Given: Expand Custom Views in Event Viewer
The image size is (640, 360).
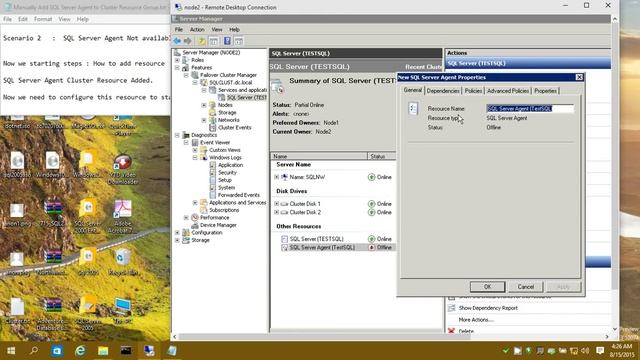Looking at the screenshot, I should [x=195, y=150].
